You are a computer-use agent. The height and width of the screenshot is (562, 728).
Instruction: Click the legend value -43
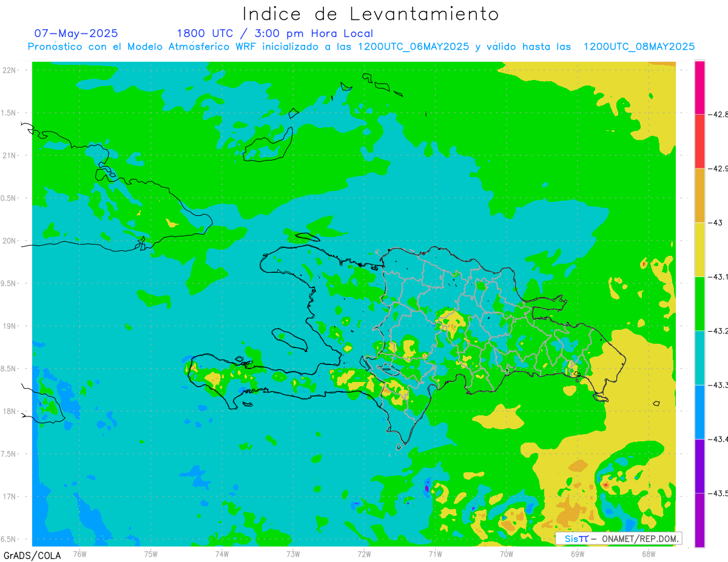click(716, 222)
